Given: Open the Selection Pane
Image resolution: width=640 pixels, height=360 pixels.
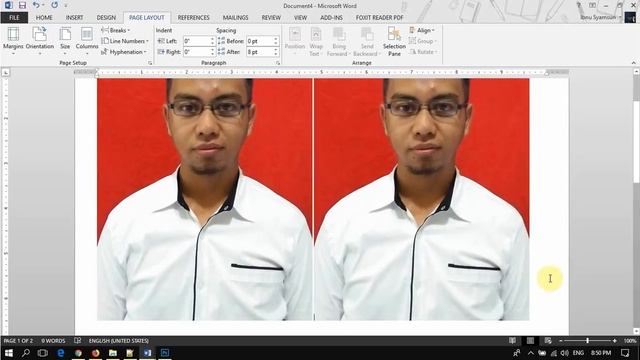Looking at the screenshot, I should coord(394,41).
